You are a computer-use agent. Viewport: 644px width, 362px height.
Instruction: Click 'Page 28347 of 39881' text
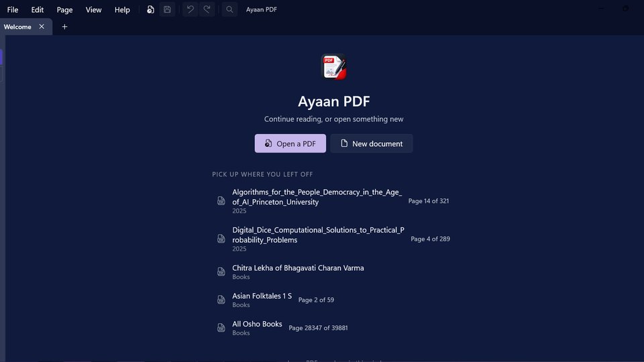point(318,328)
